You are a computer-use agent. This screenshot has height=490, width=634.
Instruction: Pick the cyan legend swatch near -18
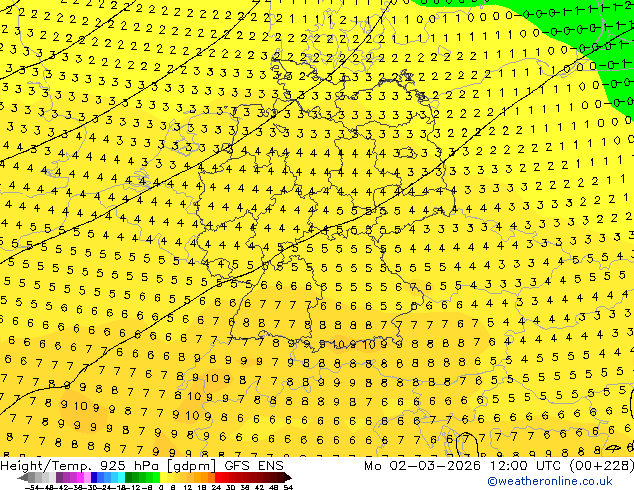click(x=122, y=477)
